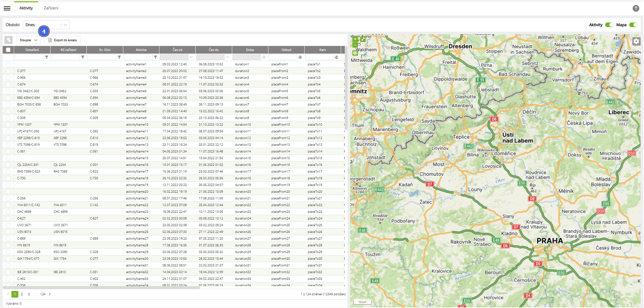Toggle the Aktivity switch off
The height and width of the screenshot is (308, 644).
(609, 25)
